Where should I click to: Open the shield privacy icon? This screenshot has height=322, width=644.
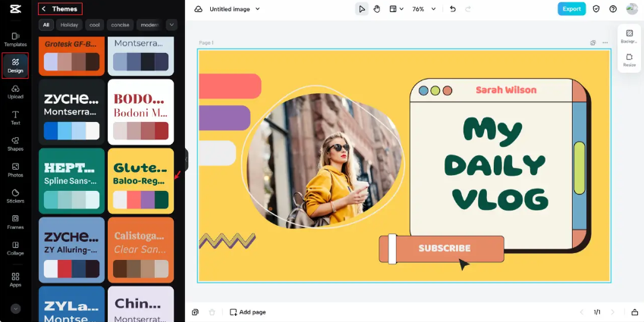pos(596,9)
